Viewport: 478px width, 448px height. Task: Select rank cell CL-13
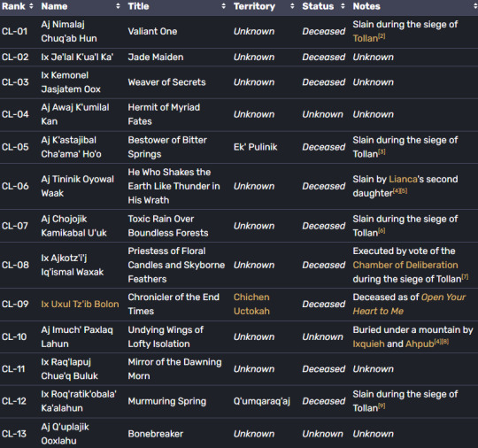point(14,434)
